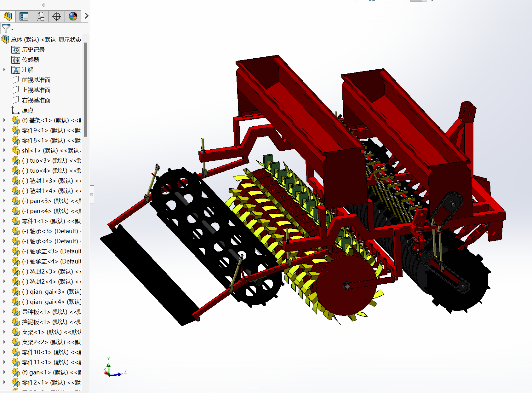Show more manager tabs with right arrow
Image resolution: width=532 pixels, height=393 pixels.
(x=86, y=16)
